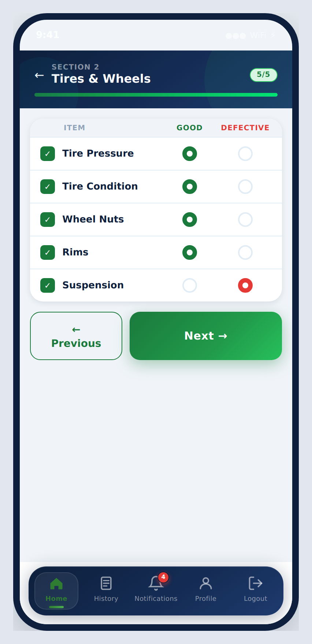Click the green Next button
The image size is (312, 644).
pos(206,336)
